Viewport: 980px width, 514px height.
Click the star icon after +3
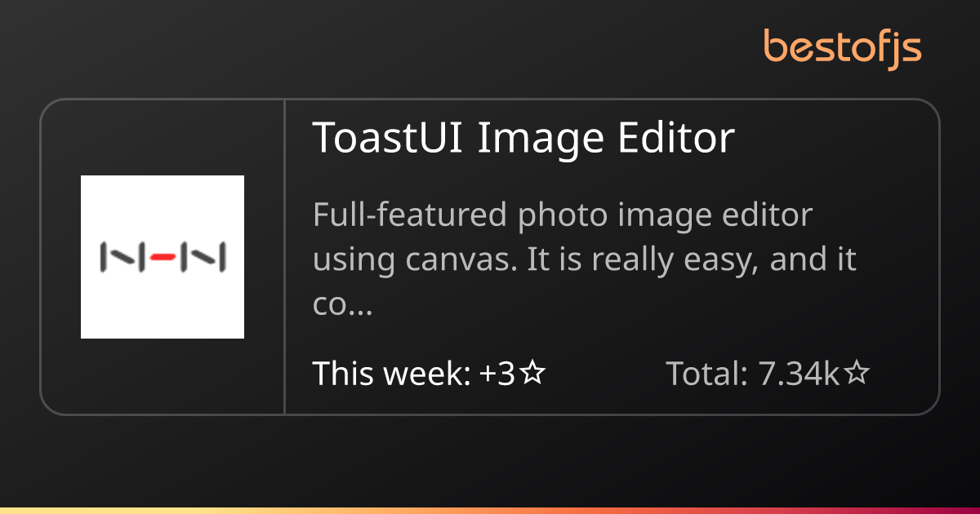click(x=532, y=374)
